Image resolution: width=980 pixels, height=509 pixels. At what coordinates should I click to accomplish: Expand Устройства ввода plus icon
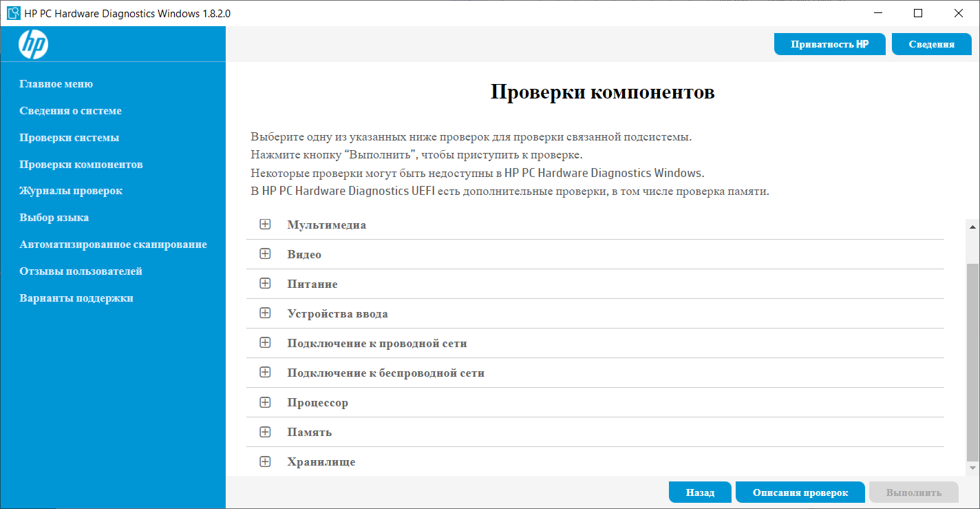[265, 313]
